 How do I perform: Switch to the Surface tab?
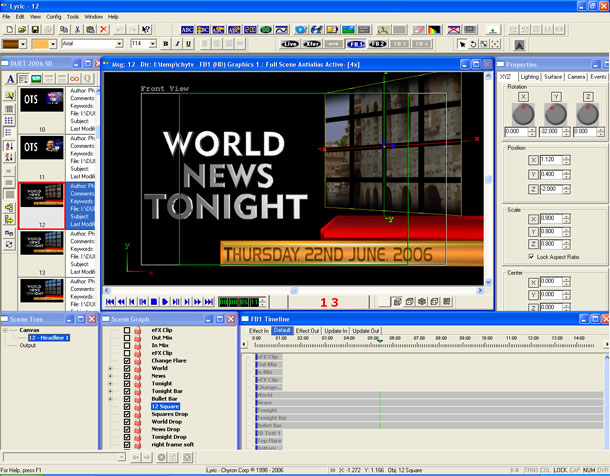click(553, 77)
